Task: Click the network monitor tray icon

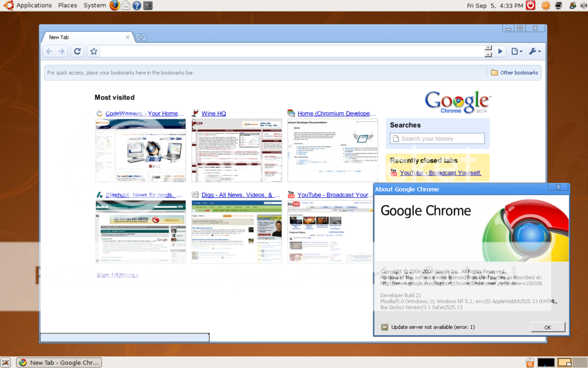Action: pyautogui.click(x=559, y=6)
